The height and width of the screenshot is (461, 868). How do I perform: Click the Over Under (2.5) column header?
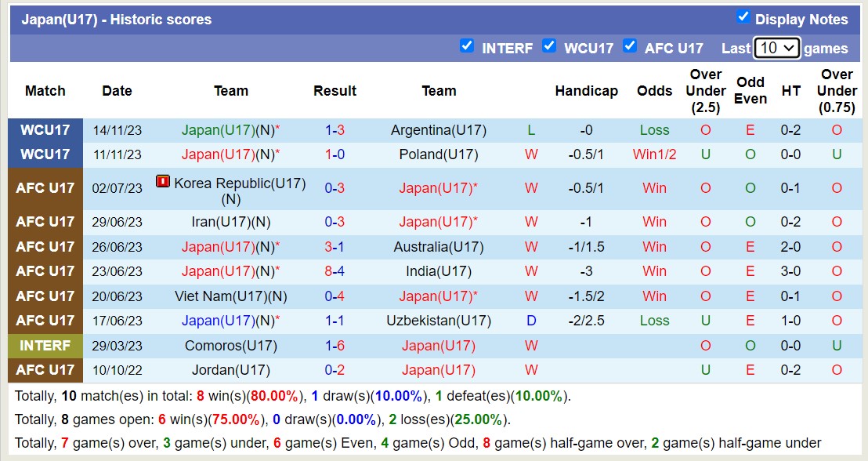705,91
